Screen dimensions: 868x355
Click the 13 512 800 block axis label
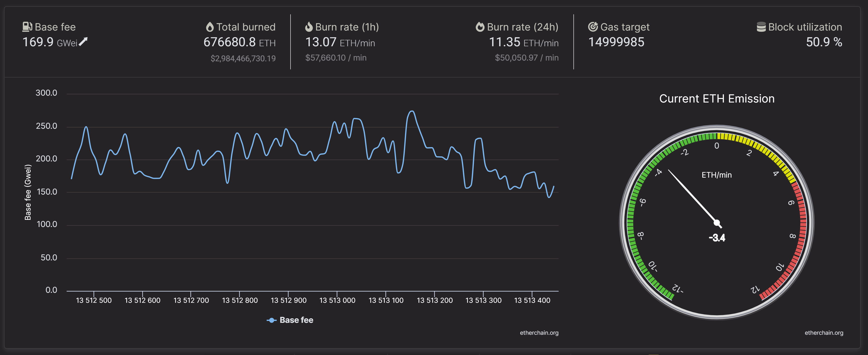point(240,300)
